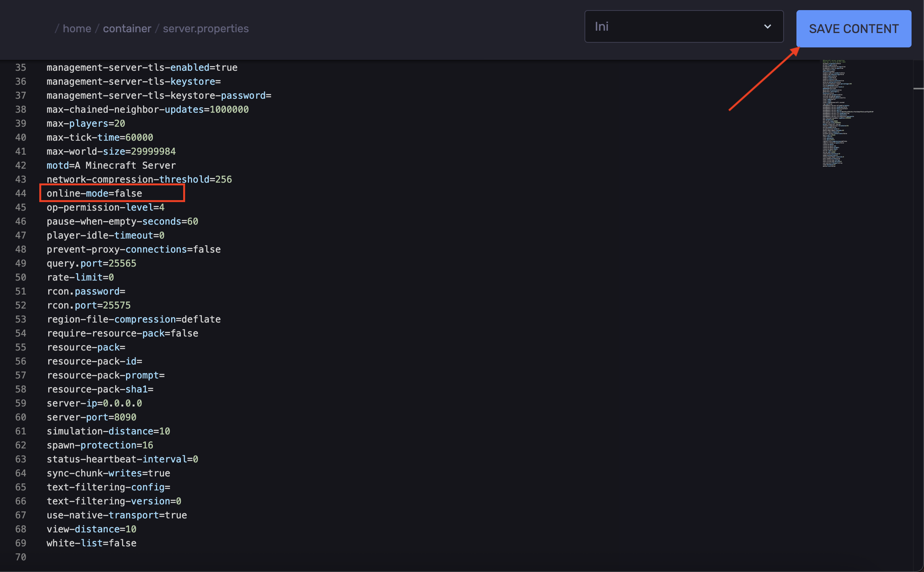Click the dropdown chevron arrow icon

pyautogui.click(x=767, y=26)
